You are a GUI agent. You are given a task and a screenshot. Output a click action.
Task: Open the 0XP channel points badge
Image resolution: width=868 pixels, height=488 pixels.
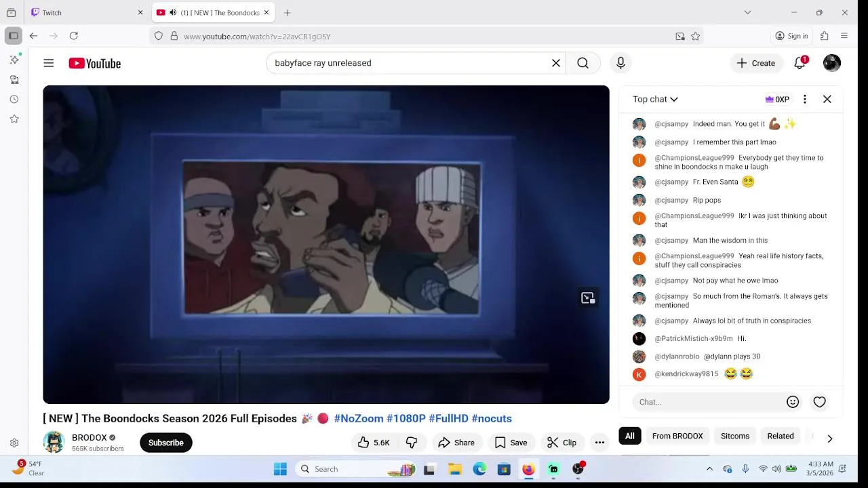click(777, 99)
